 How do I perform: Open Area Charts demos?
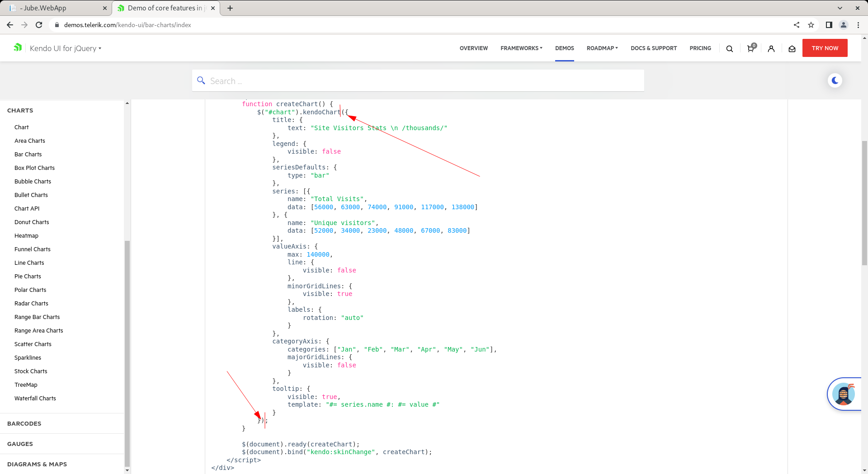click(x=30, y=141)
